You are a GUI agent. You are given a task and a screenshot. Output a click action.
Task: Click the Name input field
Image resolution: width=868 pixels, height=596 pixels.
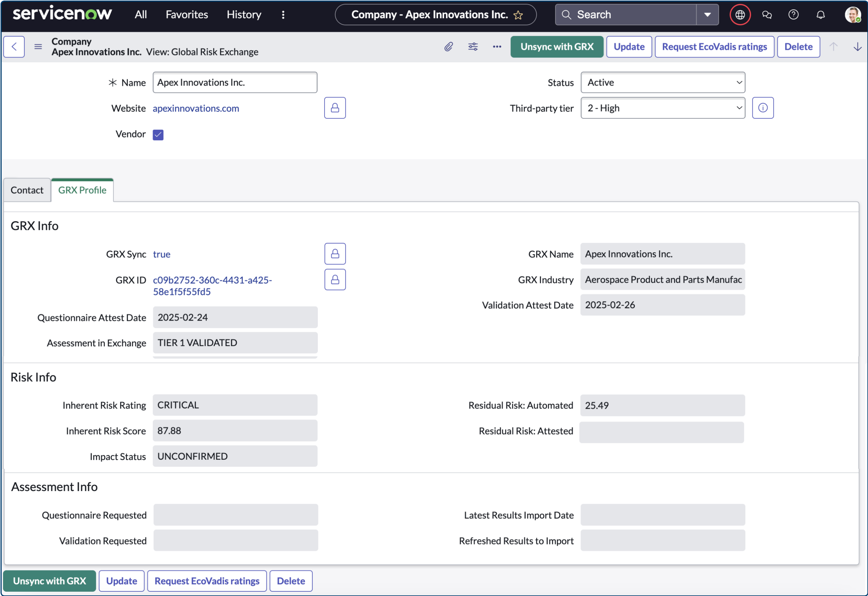tap(235, 82)
